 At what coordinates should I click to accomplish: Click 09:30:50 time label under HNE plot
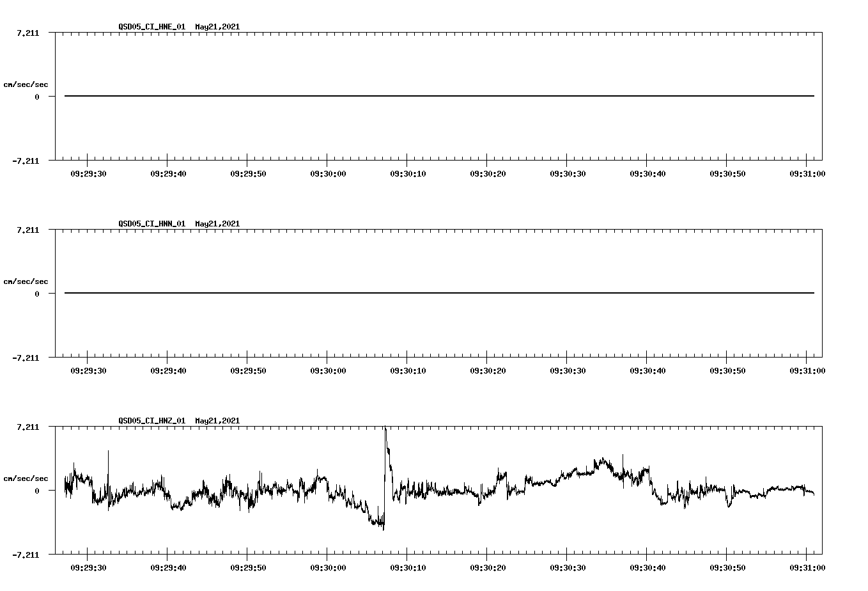point(727,173)
